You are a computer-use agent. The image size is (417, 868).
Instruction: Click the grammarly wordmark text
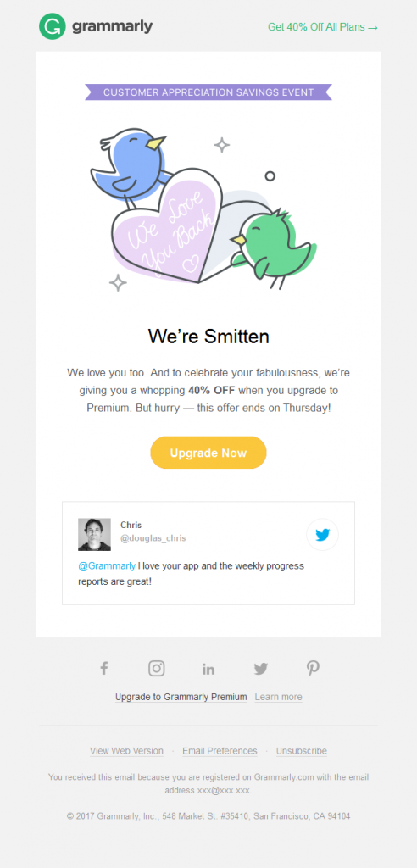pyautogui.click(x=113, y=26)
